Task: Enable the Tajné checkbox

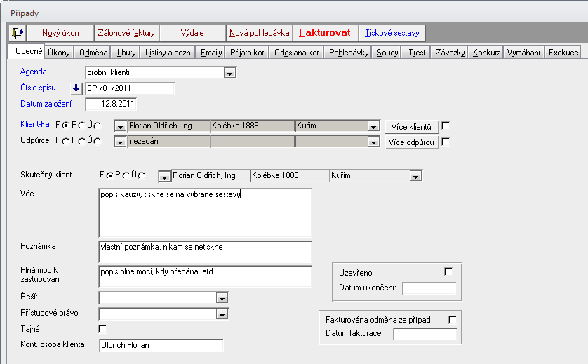Action: pyautogui.click(x=102, y=329)
